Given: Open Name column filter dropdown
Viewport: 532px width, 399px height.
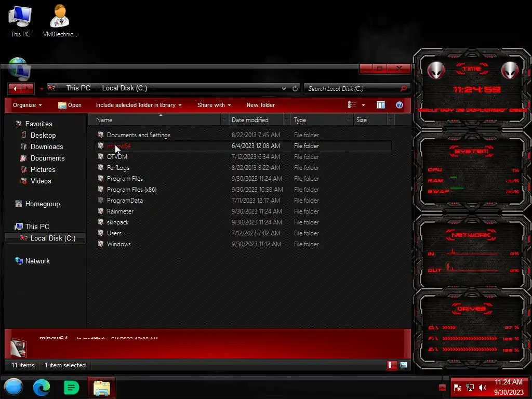Looking at the screenshot, I should [224, 120].
